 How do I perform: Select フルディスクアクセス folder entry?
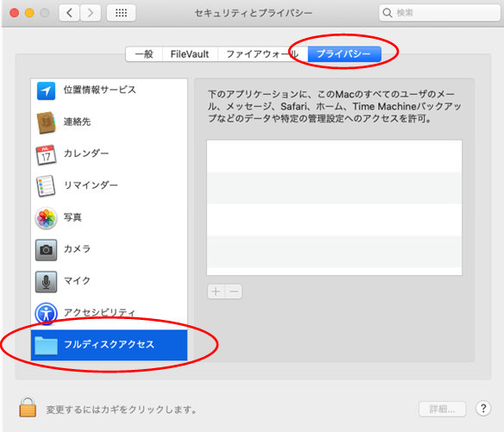(x=109, y=345)
